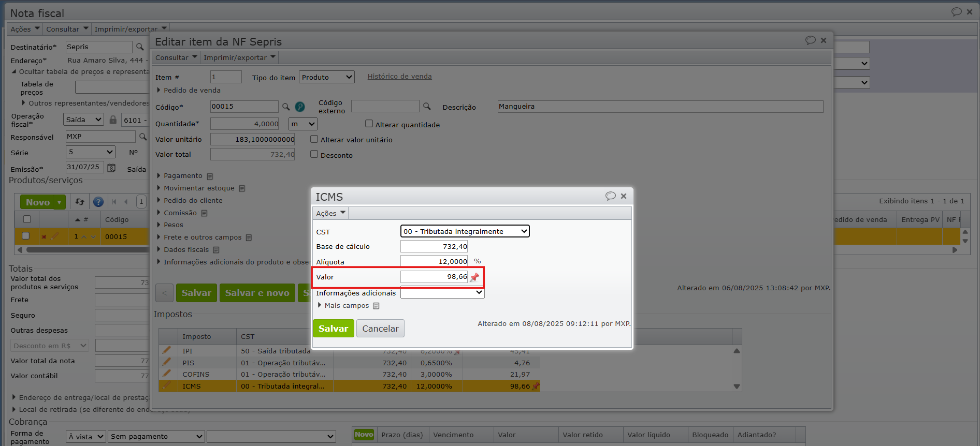Image resolution: width=980 pixels, height=446 pixels.
Task: Tick the select-all checkbox in products table header
Action: click(27, 219)
